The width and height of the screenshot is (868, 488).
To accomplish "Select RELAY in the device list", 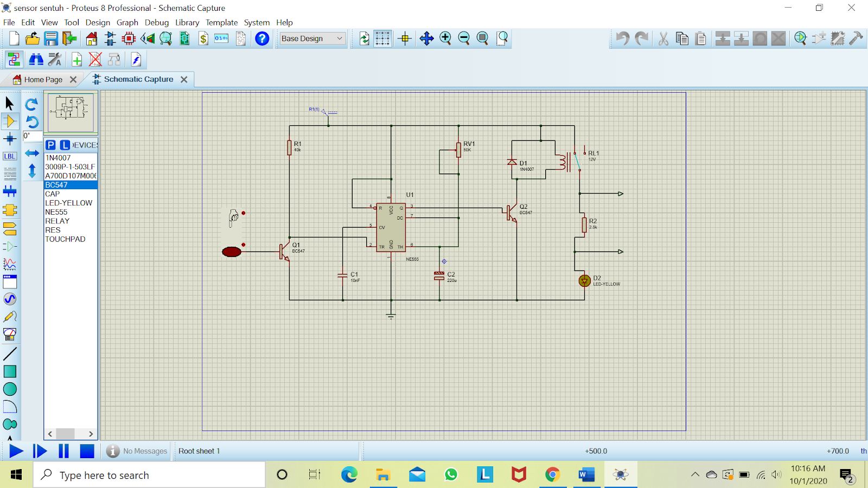I will click(71, 221).
